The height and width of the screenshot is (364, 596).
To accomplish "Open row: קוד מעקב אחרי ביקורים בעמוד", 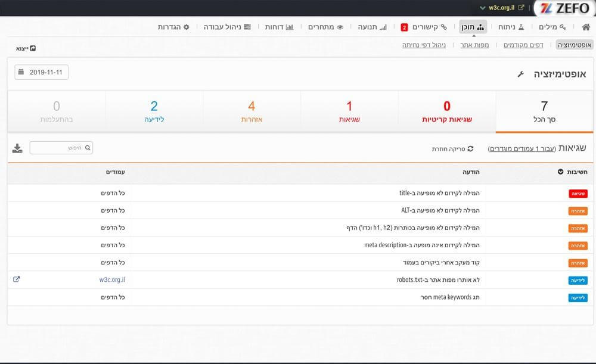I will click(300, 263).
